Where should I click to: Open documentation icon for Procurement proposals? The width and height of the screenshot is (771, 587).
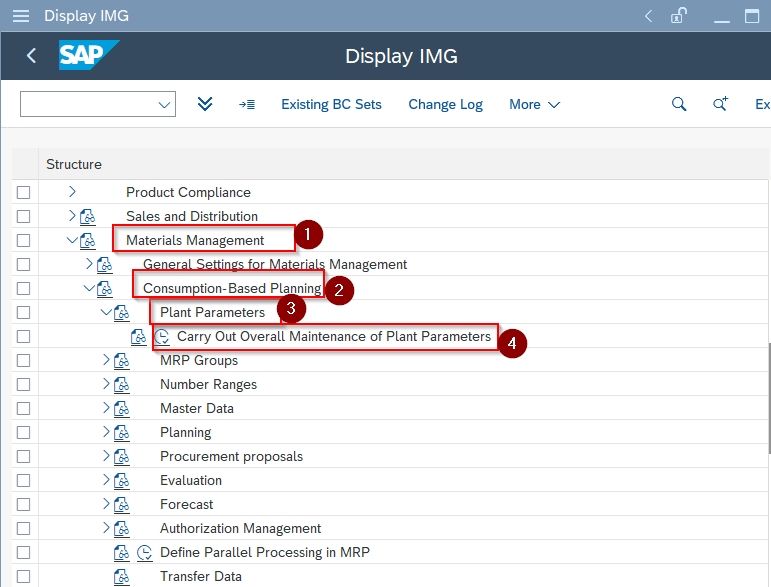point(121,457)
